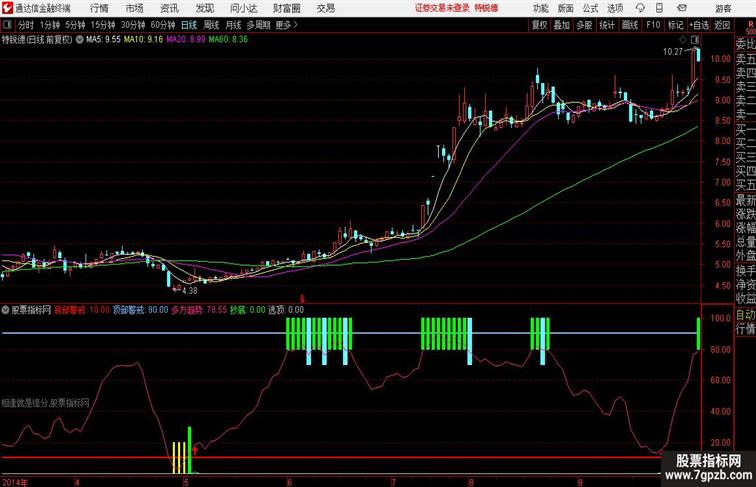The image size is (756, 487).
Task: Click the 返回 back button
Action: (722, 25)
